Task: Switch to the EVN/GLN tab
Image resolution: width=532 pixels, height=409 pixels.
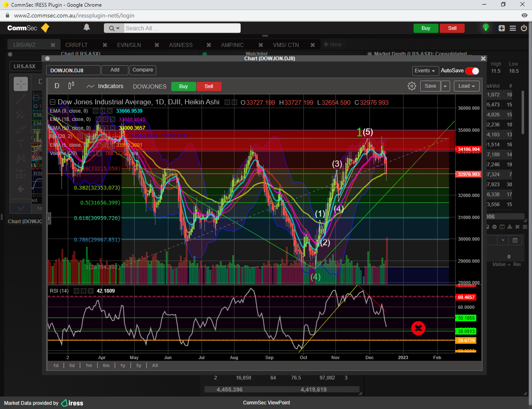Action: click(x=129, y=45)
